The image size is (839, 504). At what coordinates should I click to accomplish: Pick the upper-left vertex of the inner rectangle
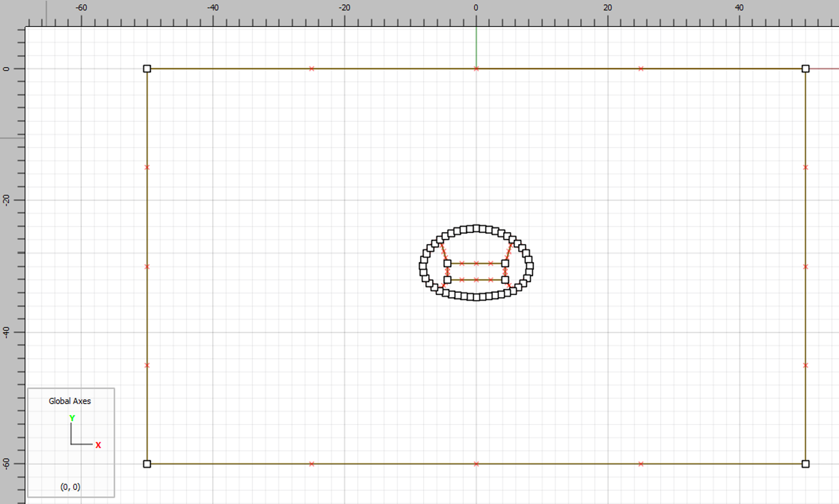coord(447,263)
